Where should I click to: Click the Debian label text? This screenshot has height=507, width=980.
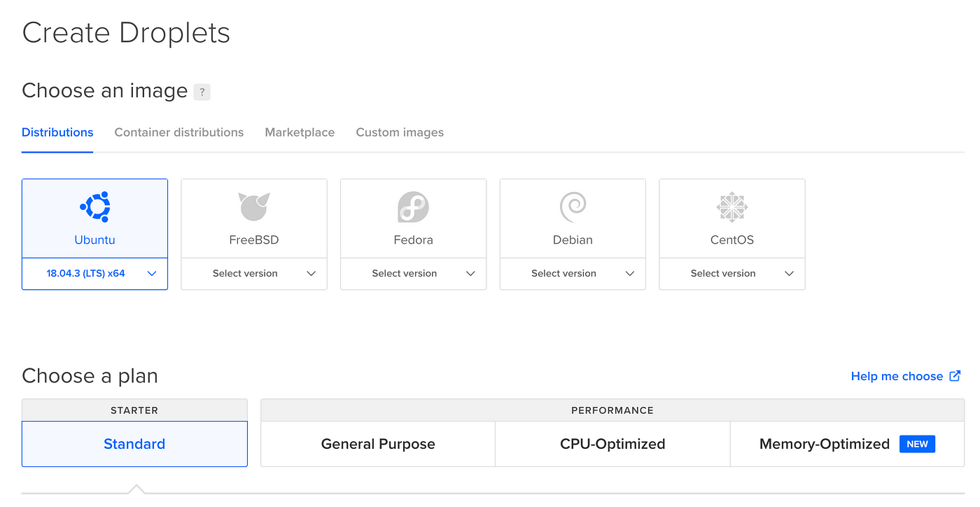click(573, 239)
